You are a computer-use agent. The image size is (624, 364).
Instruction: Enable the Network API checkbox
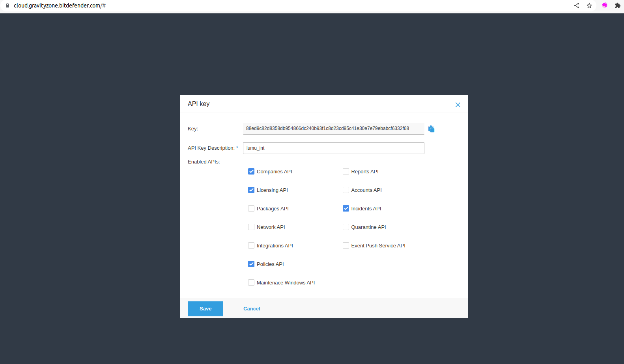(x=251, y=227)
